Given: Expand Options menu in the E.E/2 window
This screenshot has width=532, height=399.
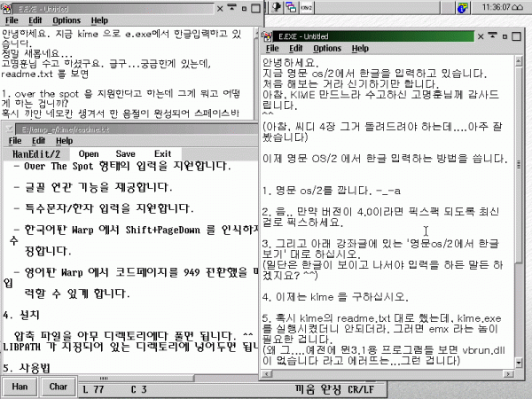Looking at the screenshot, I should click(x=67, y=20).
